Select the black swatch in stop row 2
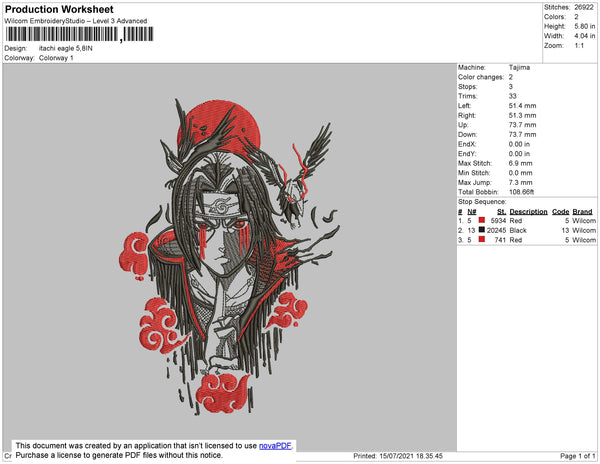 click(482, 230)
